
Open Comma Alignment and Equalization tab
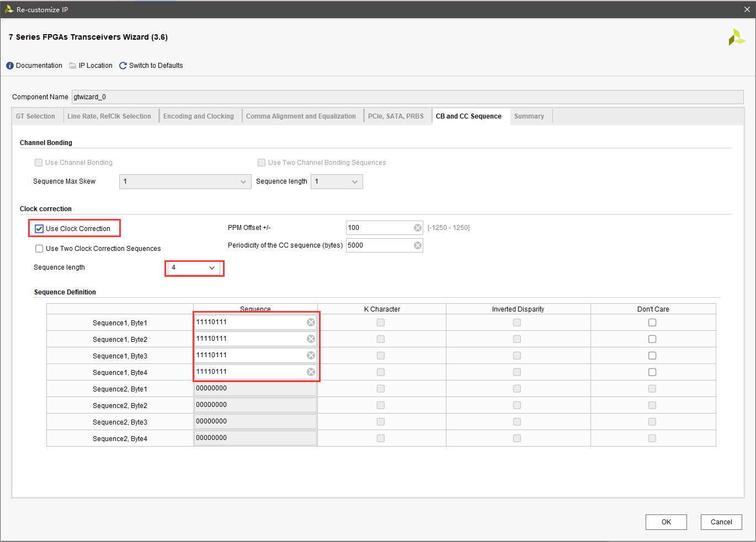[301, 116]
